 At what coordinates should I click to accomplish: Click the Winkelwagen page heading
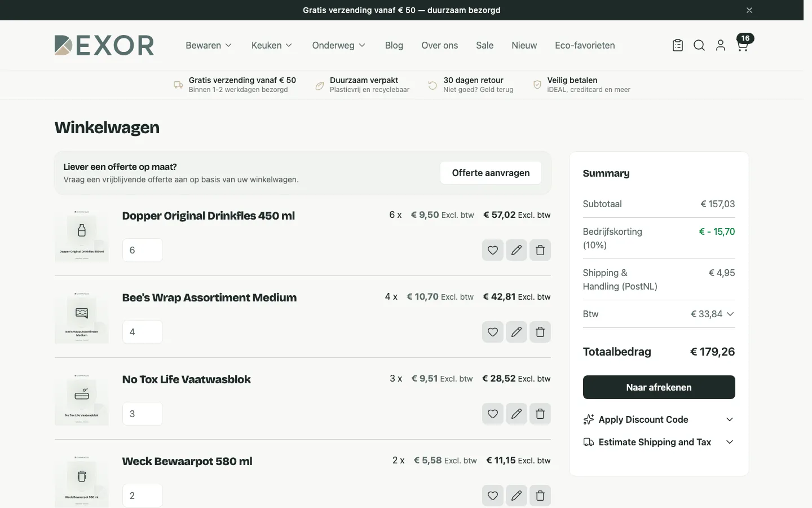(x=107, y=128)
